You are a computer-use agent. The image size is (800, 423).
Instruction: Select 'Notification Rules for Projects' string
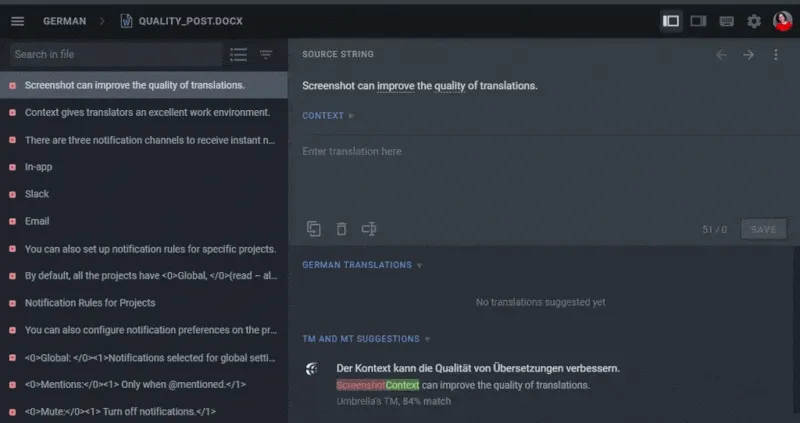click(x=144, y=303)
